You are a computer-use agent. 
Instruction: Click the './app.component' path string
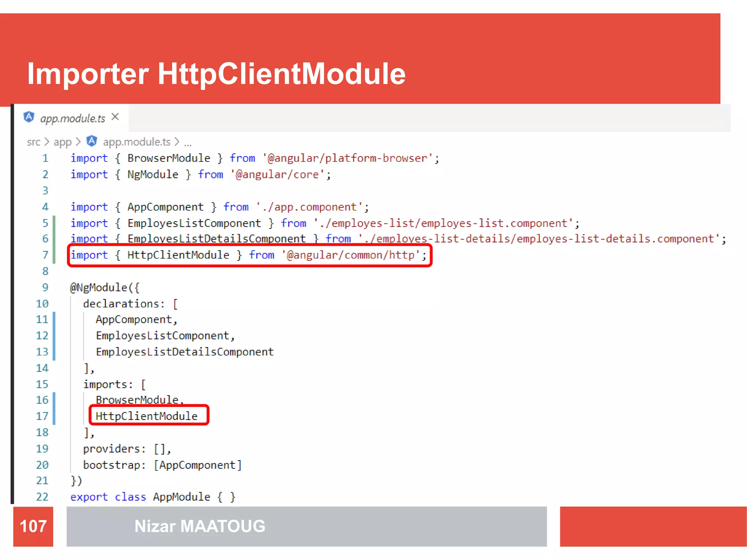coord(309,207)
